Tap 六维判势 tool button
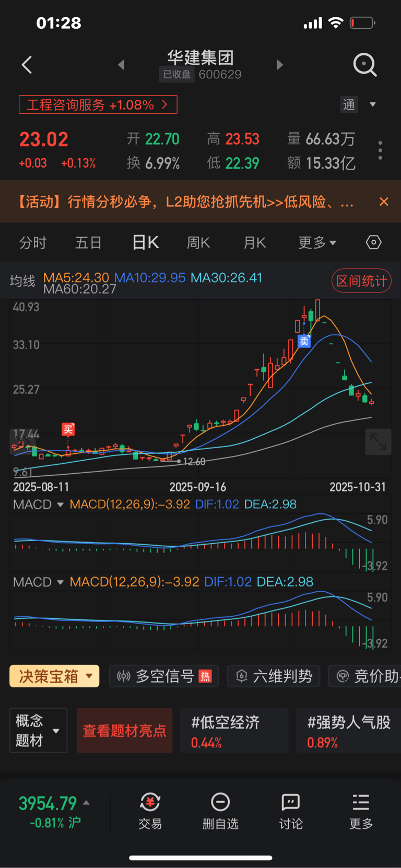 [274, 676]
